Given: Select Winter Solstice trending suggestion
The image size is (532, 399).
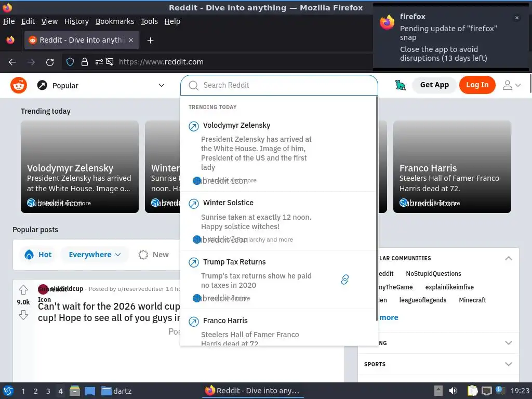Looking at the screenshot, I should [x=278, y=221].
